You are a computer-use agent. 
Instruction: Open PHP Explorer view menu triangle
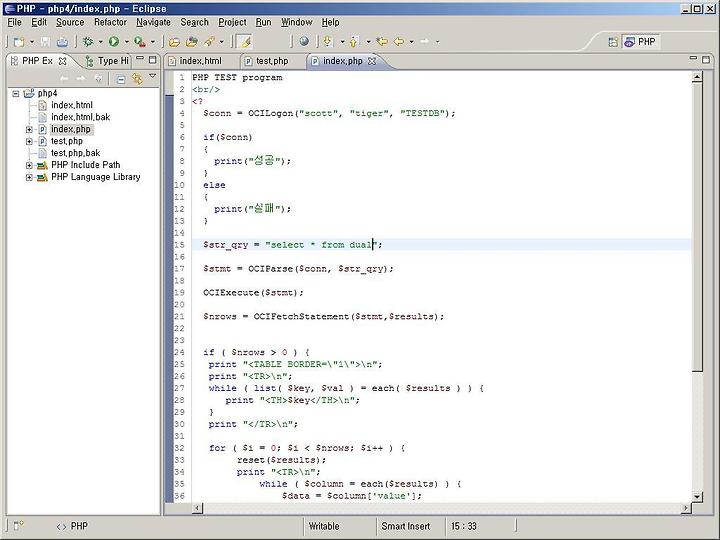(x=153, y=76)
